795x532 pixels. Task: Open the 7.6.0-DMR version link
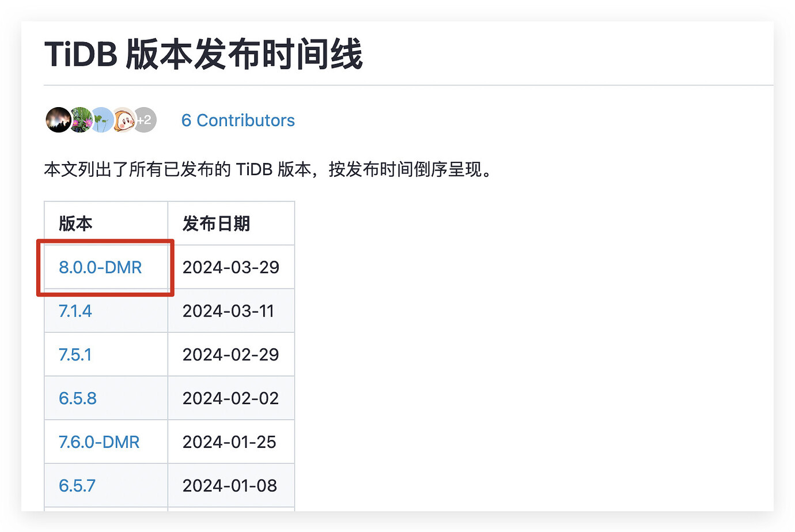pyautogui.click(x=99, y=442)
